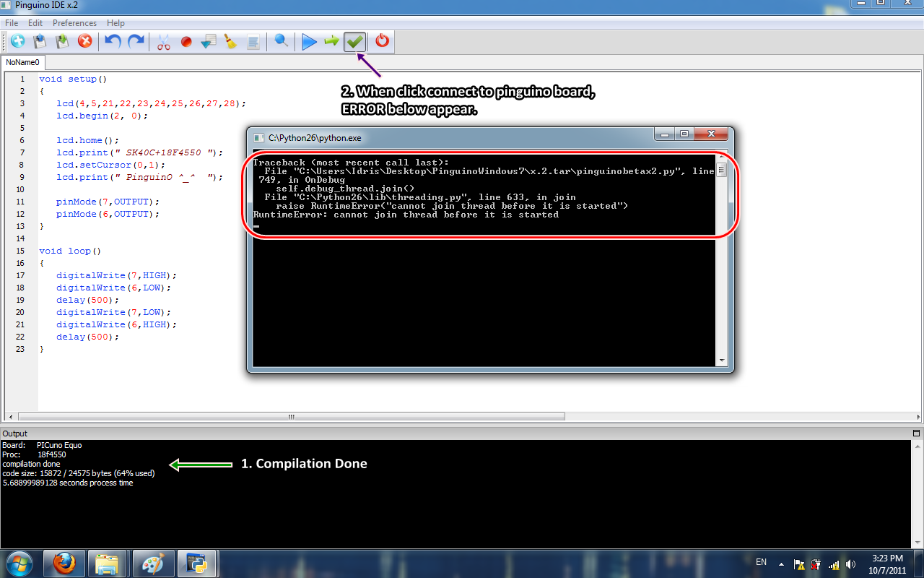Cut selection with the scissors icon

tap(164, 42)
